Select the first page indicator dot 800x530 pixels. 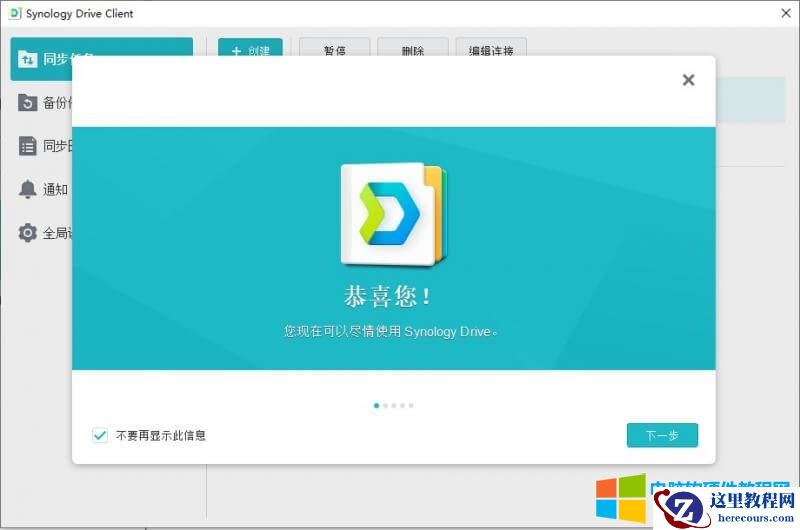377,406
